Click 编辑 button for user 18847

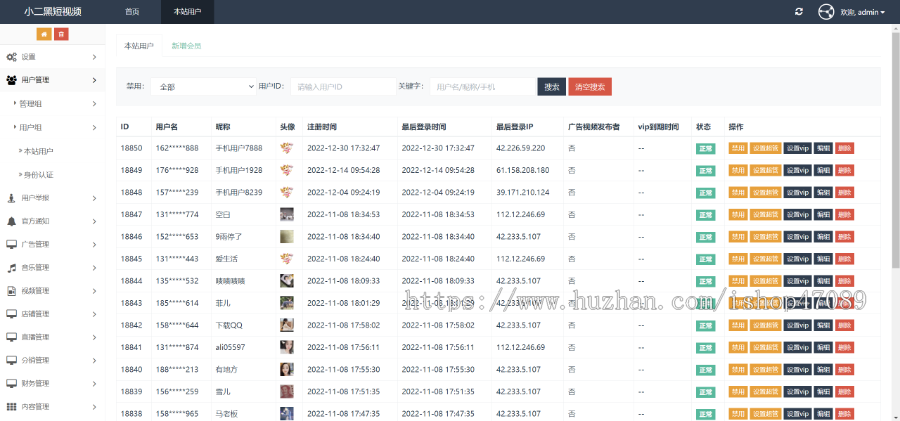(x=824, y=214)
